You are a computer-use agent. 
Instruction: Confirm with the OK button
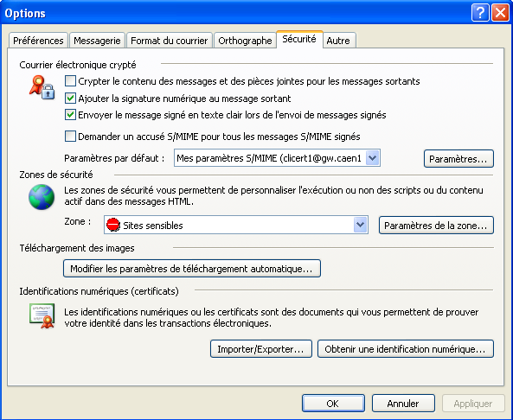333,404
